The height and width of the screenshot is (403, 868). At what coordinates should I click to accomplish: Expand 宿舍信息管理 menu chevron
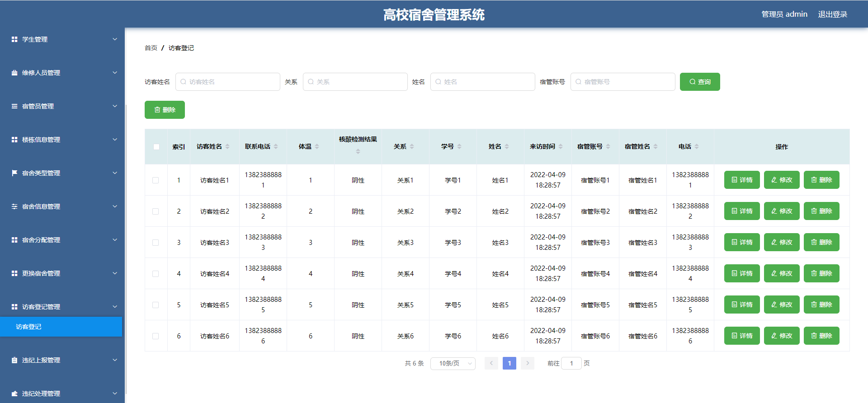click(x=115, y=206)
